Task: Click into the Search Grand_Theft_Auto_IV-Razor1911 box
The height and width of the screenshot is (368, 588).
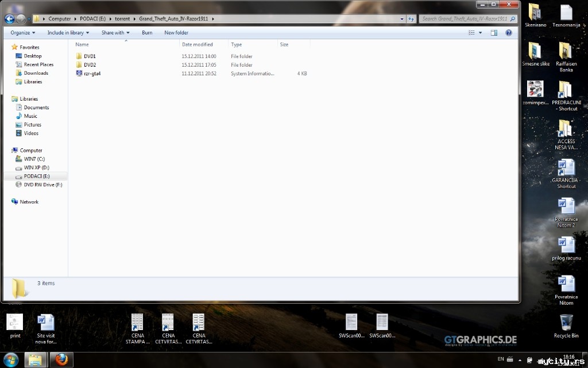Action: (x=464, y=19)
